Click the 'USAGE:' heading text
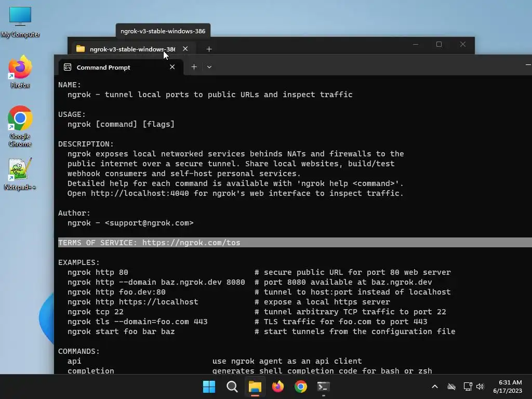532x399 pixels. [x=72, y=114]
